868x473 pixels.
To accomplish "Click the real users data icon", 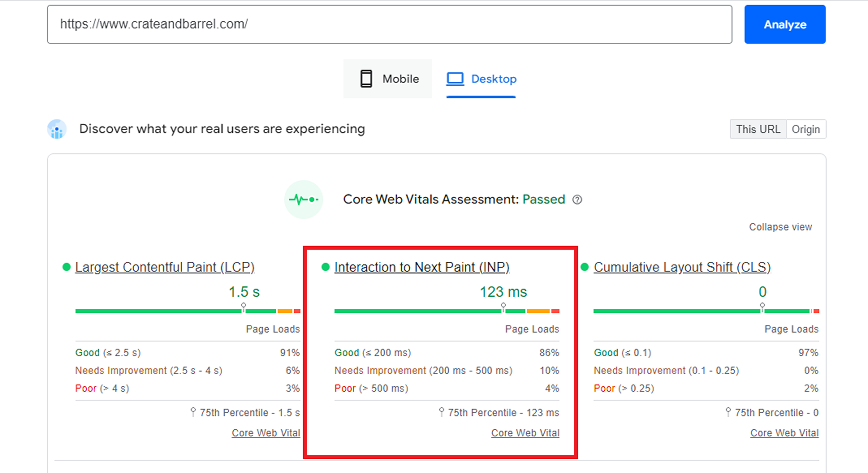I will click(57, 129).
